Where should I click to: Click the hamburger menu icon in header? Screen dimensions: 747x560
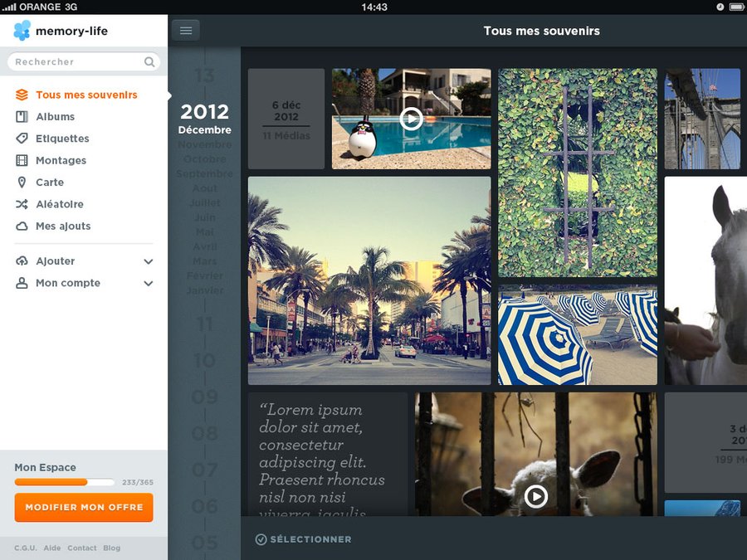pyautogui.click(x=186, y=31)
